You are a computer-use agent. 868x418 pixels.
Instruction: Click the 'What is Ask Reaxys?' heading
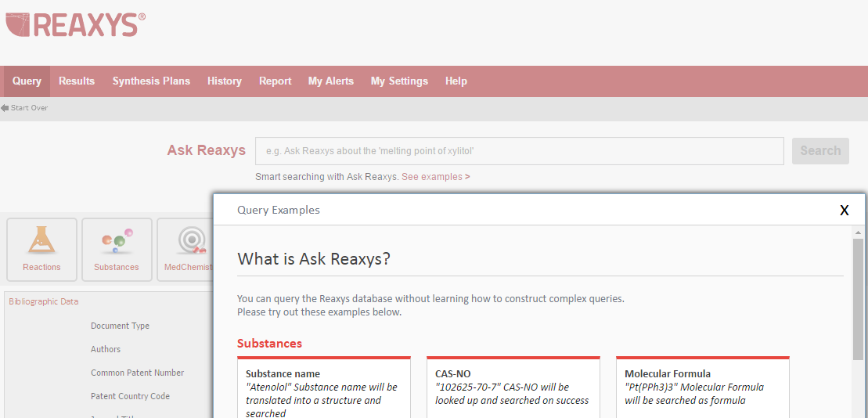(314, 258)
